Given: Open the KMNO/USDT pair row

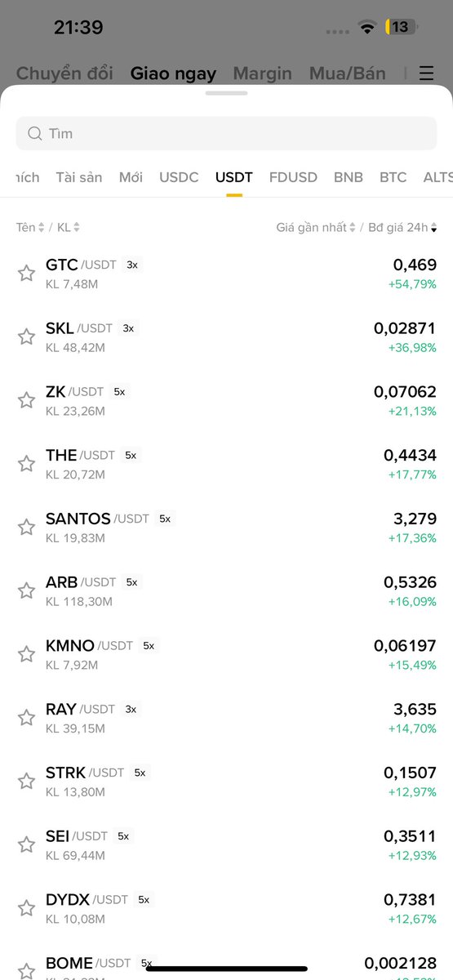Looking at the screenshot, I should (x=226, y=654).
